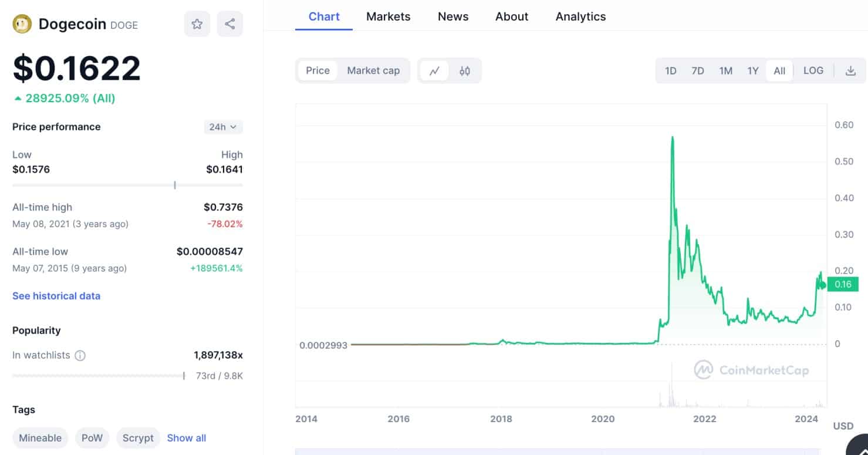This screenshot has height=455, width=868.
Task: Click the 0.0002993 starting price label
Action: click(323, 345)
